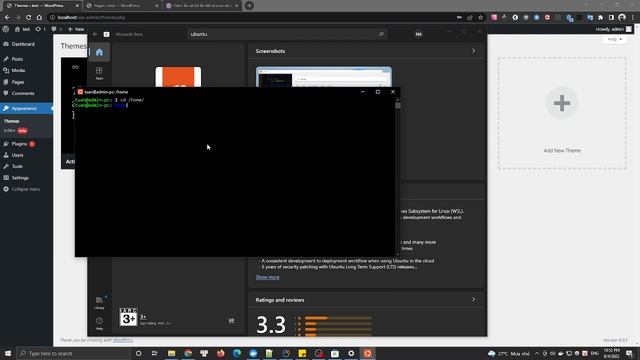Open Howdy, admin account menu

point(613,29)
